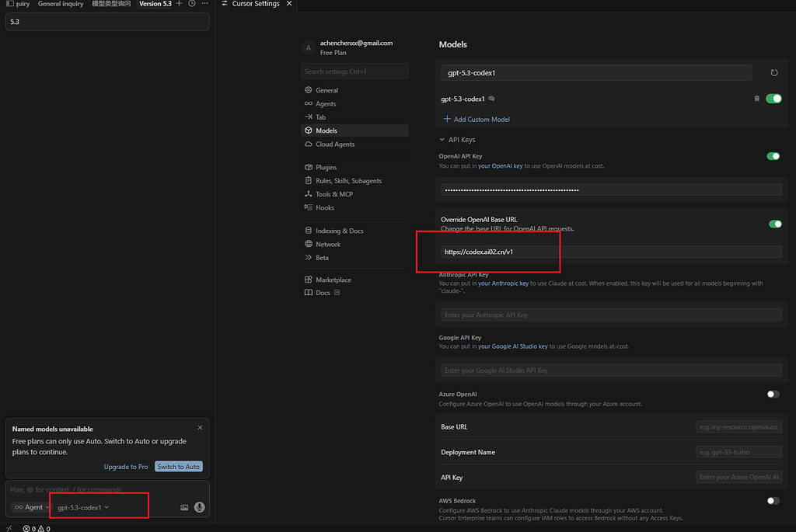Dismiss the Named models unavailable notice
The image size is (796, 532).
click(200, 427)
